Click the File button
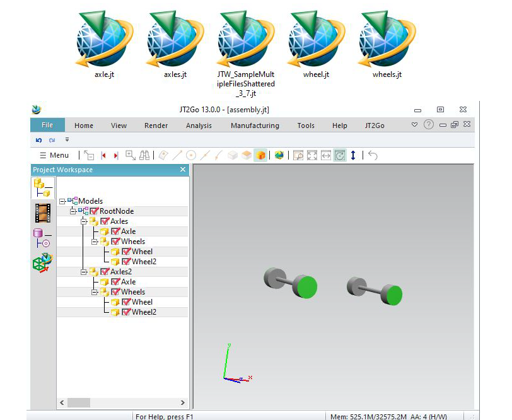Viewport: 512px width, 420px height. tap(47, 125)
